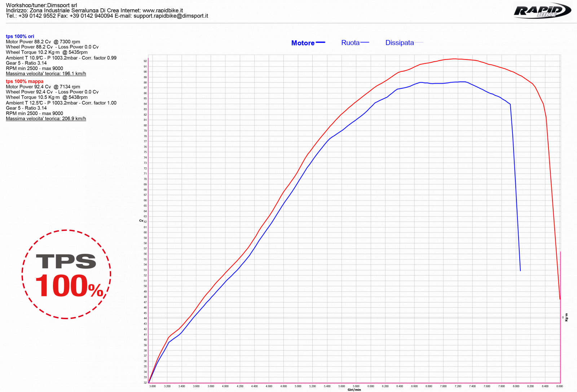
Task: Click the support.rapidbike@dimsport.it email address
Action: [x=171, y=16]
